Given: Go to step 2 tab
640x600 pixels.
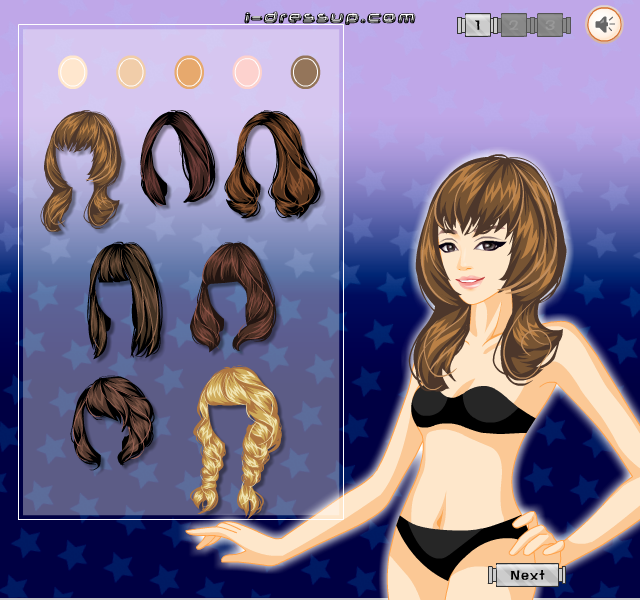Looking at the screenshot, I should pos(513,25).
